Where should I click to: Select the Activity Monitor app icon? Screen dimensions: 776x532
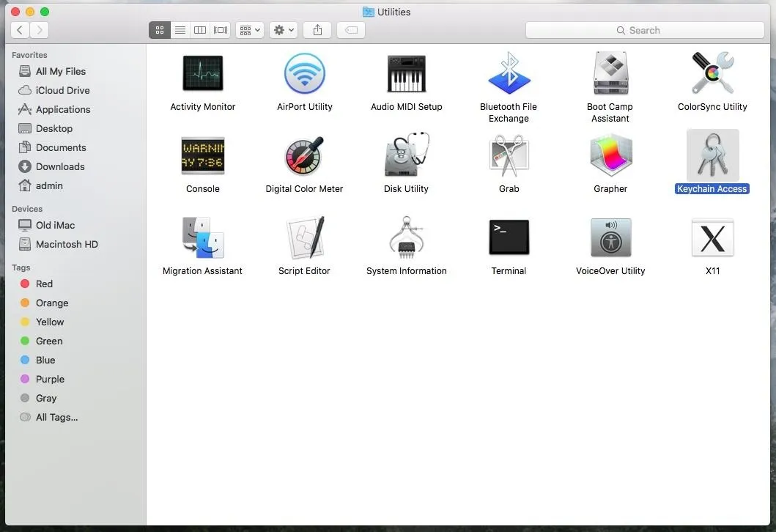pos(202,73)
